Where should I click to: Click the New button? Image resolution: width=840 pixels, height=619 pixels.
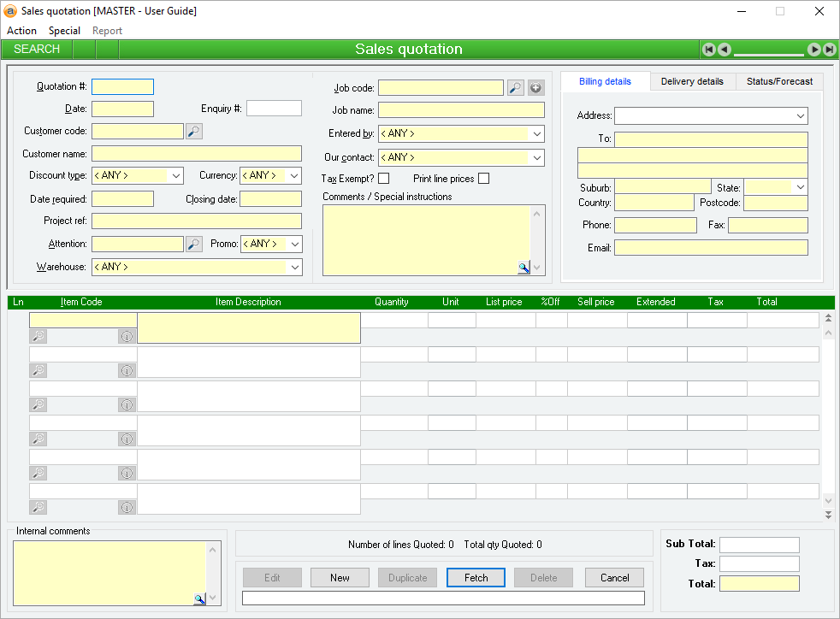click(x=340, y=578)
